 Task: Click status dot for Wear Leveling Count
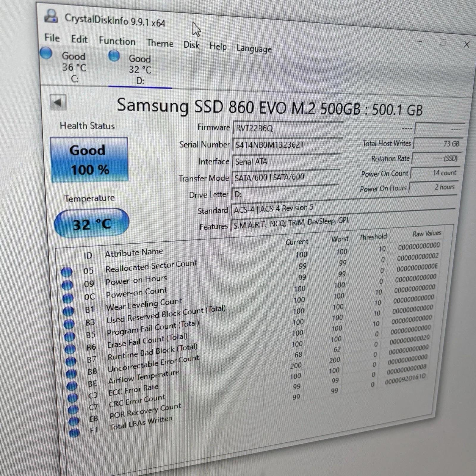click(68, 311)
